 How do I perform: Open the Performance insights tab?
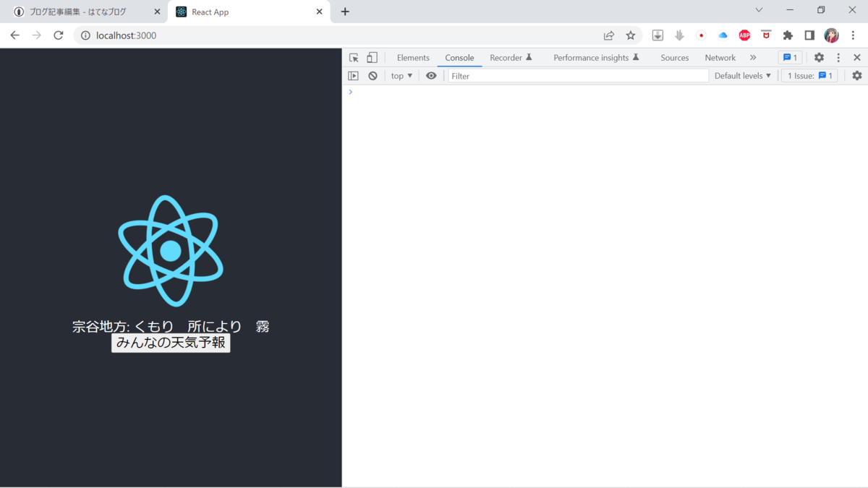[x=596, y=58]
